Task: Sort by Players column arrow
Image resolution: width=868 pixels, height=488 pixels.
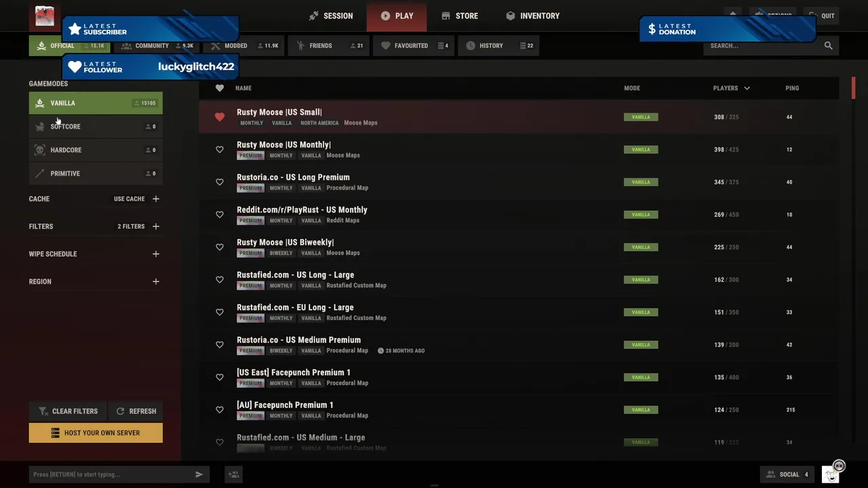Action: pyautogui.click(x=747, y=88)
